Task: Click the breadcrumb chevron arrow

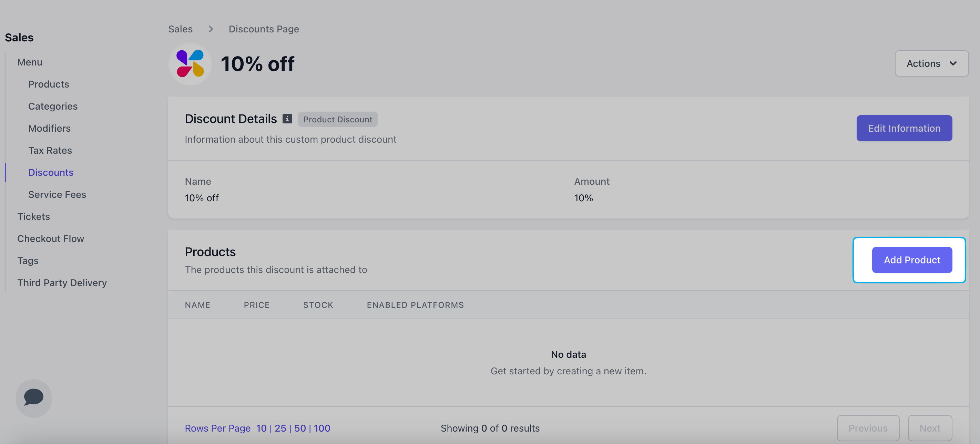Action: click(211, 29)
